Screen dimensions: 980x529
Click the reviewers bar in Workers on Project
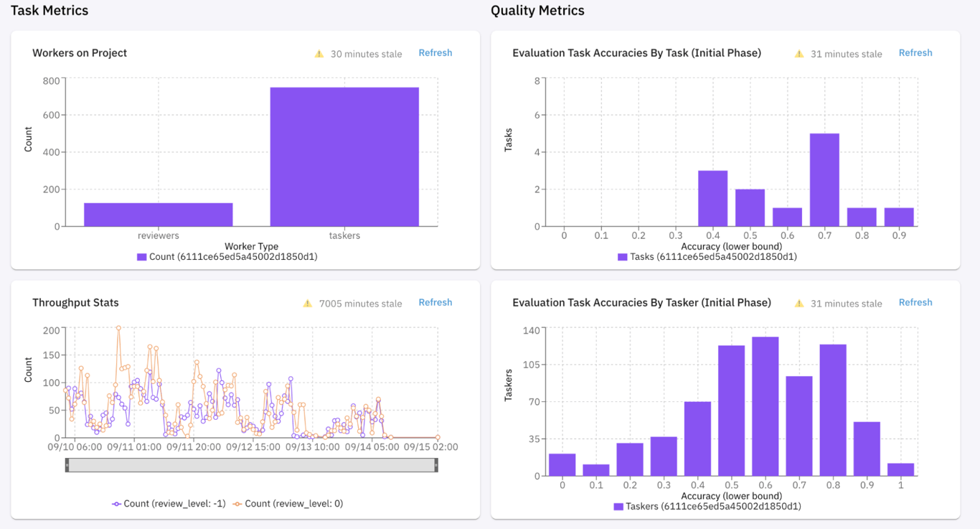(x=158, y=215)
